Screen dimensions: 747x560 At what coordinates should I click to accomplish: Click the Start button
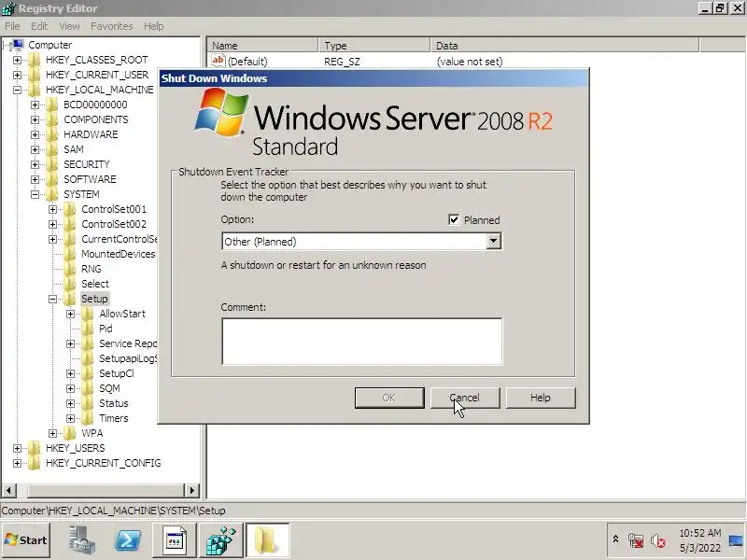[x=26, y=540]
